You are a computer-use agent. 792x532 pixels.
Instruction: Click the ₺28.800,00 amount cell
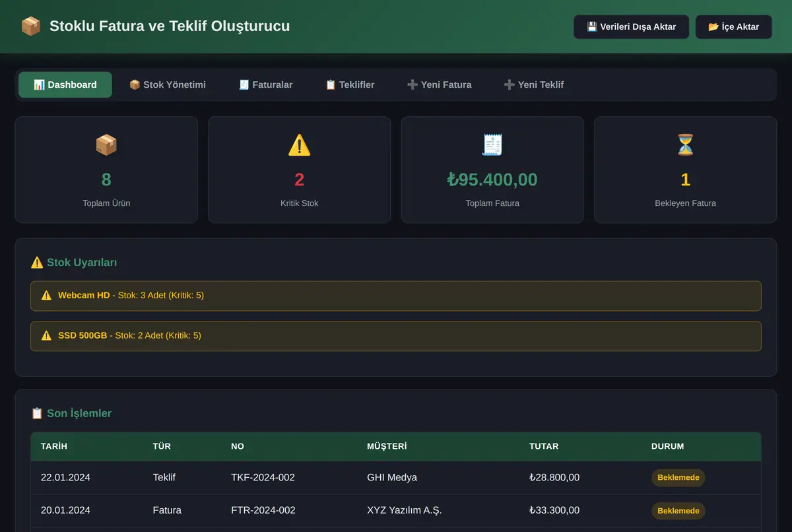554,478
